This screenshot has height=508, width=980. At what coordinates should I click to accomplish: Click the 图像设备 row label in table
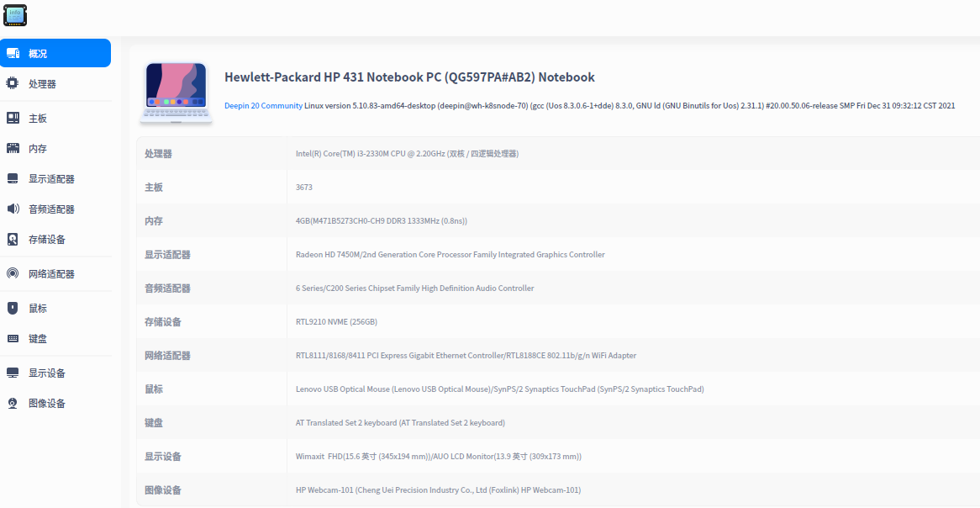click(x=163, y=490)
